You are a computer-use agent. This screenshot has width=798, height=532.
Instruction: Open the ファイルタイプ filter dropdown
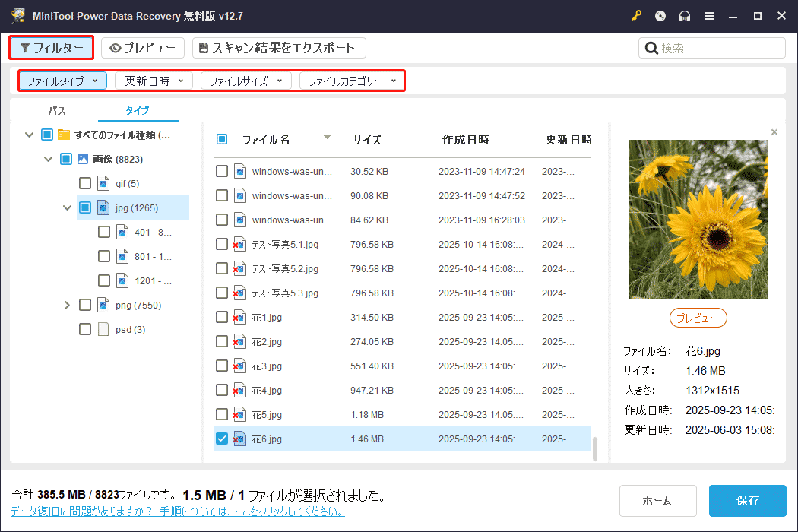pos(62,80)
